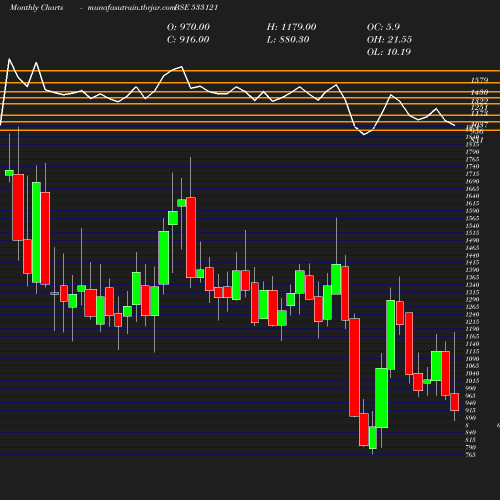Image resolution: width=500 pixels, height=500 pixels.
Task: Click the price axis label '1440'
Action: 472,255
